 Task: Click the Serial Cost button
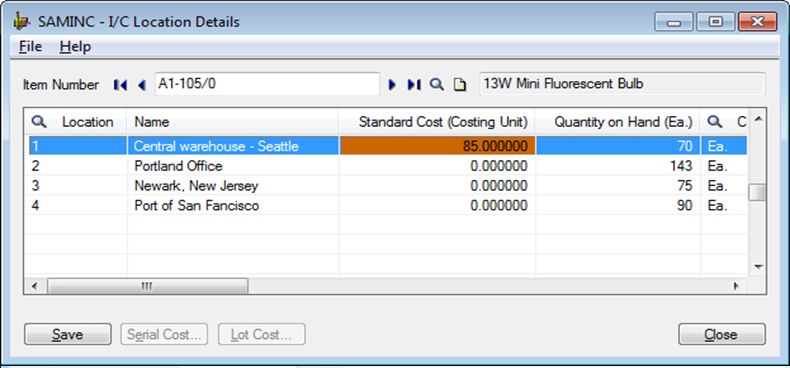click(164, 334)
